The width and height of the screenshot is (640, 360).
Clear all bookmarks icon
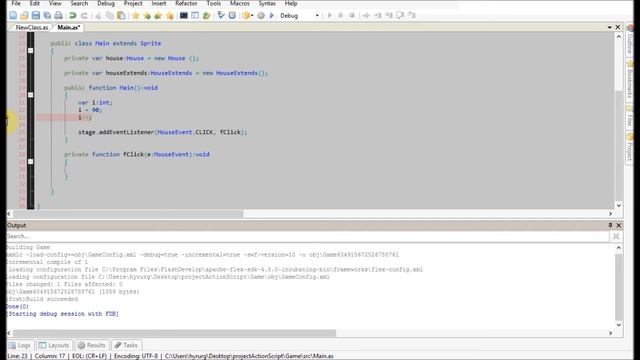pos(169,16)
